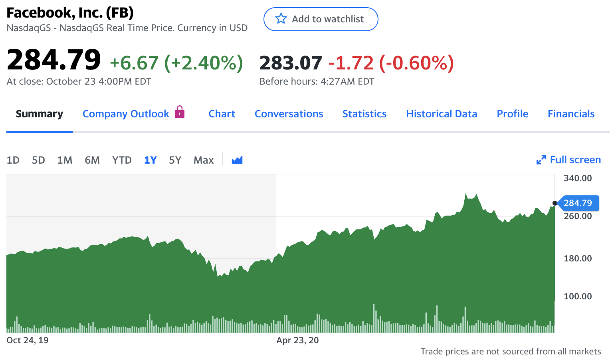This screenshot has height=364, width=610.
Task: Select the YTD chart range
Action: (122, 160)
